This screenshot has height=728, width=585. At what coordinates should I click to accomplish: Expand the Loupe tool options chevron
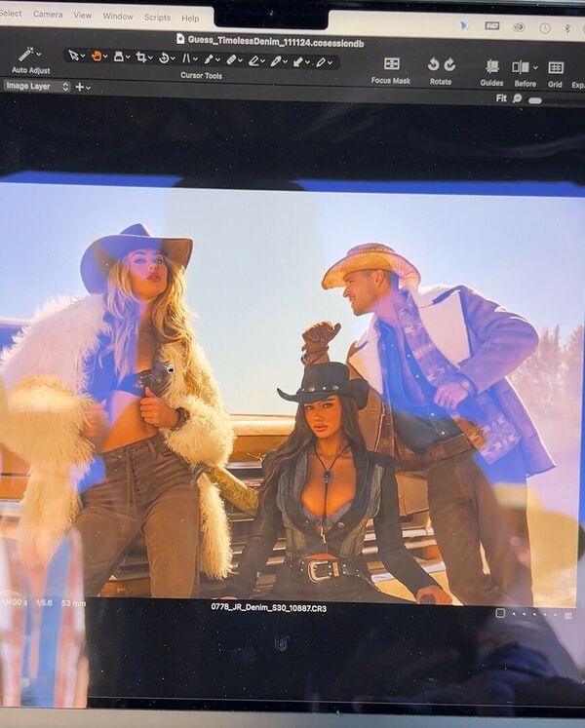click(x=128, y=57)
